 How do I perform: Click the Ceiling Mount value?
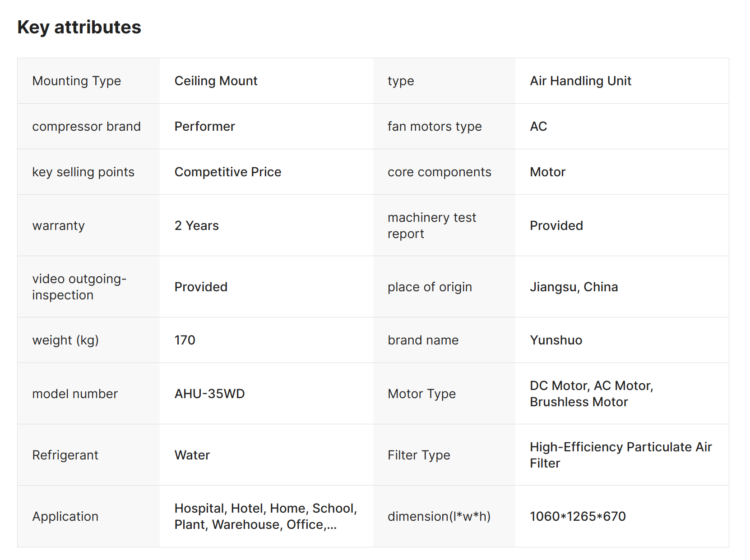tap(216, 81)
